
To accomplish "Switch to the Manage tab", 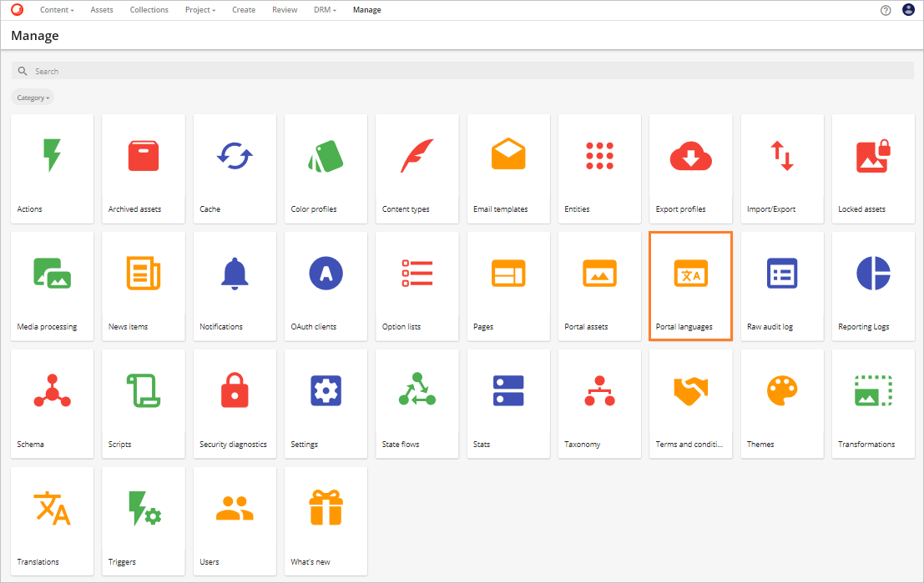I will click(366, 9).
